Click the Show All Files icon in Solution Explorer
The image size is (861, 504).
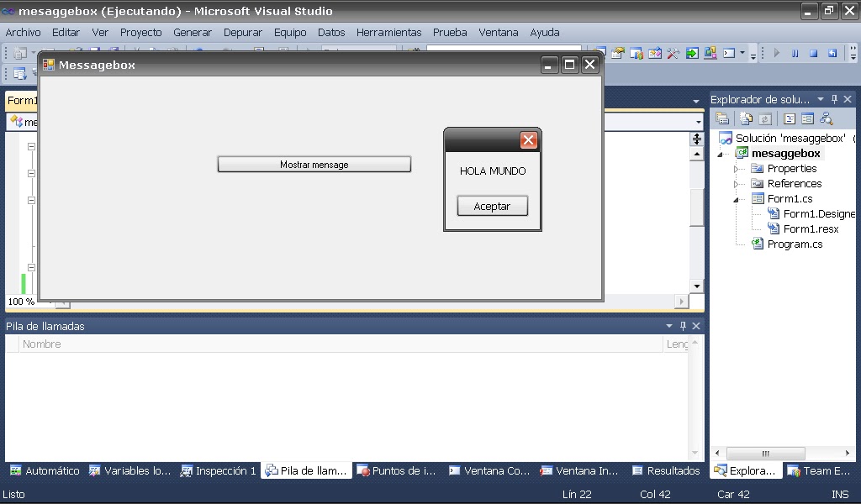click(x=745, y=118)
